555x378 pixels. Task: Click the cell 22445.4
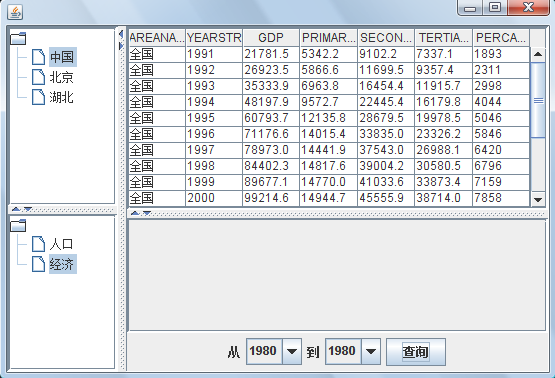point(386,102)
